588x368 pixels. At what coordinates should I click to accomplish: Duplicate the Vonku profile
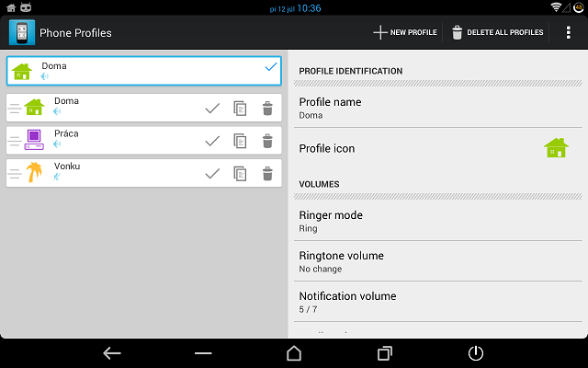pyautogui.click(x=240, y=173)
